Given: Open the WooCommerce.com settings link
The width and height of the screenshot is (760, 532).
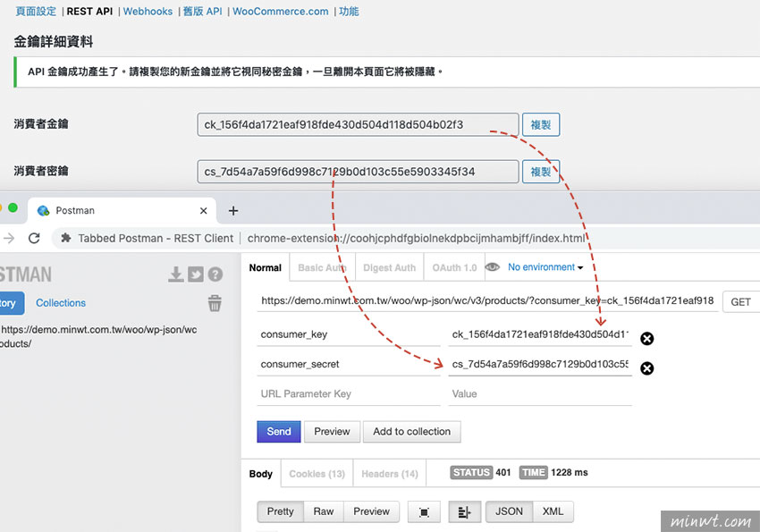Looking at the screenshot, I should (x=280, y=11).
